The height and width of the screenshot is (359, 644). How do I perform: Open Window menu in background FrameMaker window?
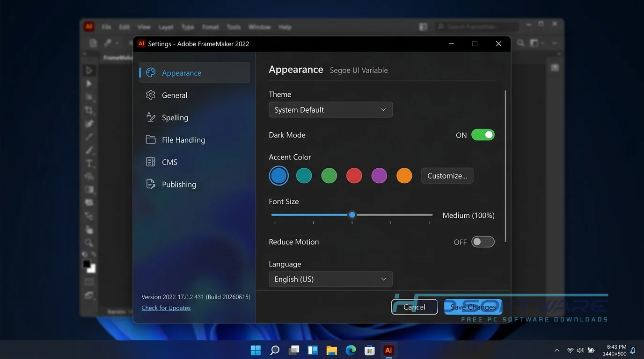(260, 27)
